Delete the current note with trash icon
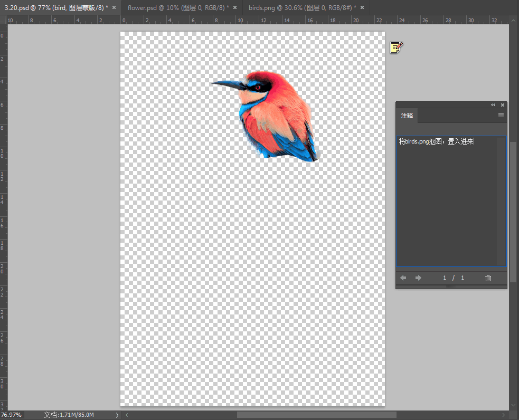 click(488, 278)
